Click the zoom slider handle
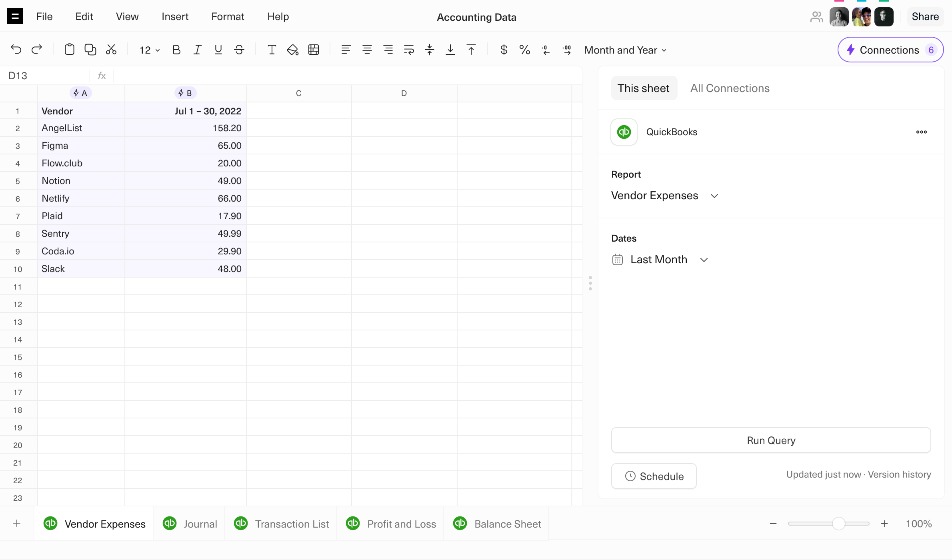Image resolution: width=952 pixels, height=560 pixels. pyautogui.click(x=838, y=524)
